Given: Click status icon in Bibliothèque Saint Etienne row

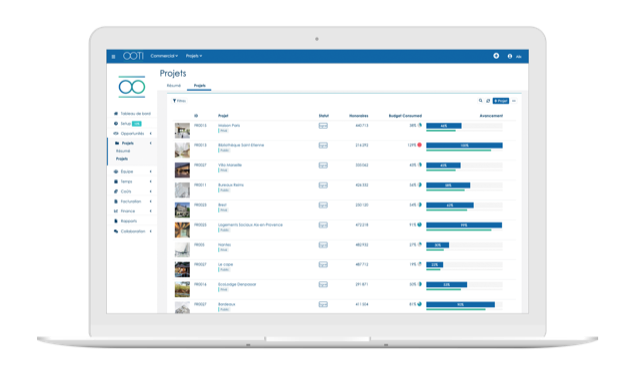Looking at the screenshot, I should pyautogui.click(x=323, y=146).
